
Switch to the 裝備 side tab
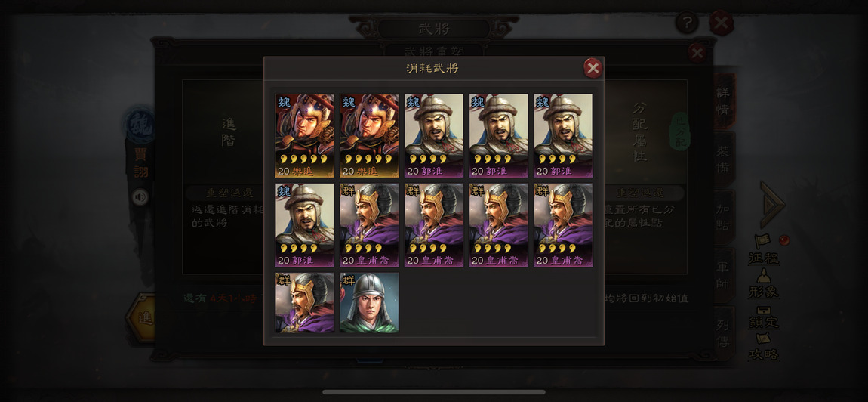[723, 159]
